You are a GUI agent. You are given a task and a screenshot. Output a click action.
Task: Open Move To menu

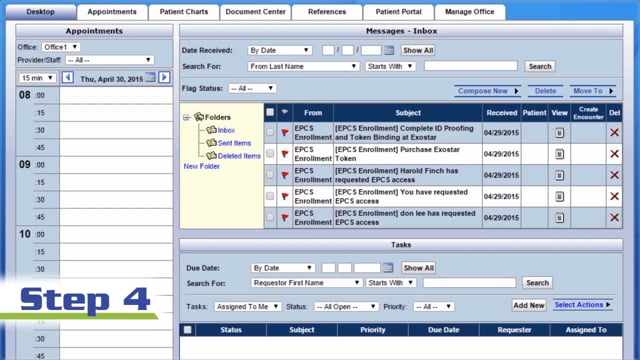[x=593, y=91]
